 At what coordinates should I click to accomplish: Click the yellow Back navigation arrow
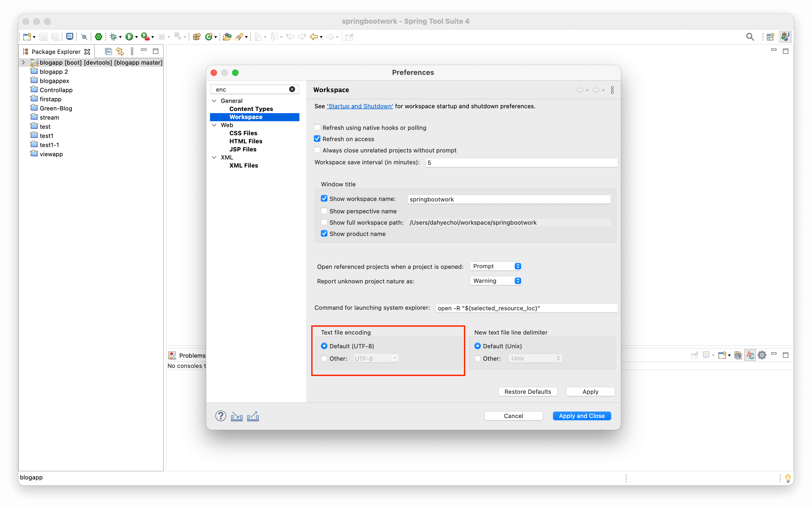click(314, 37)
